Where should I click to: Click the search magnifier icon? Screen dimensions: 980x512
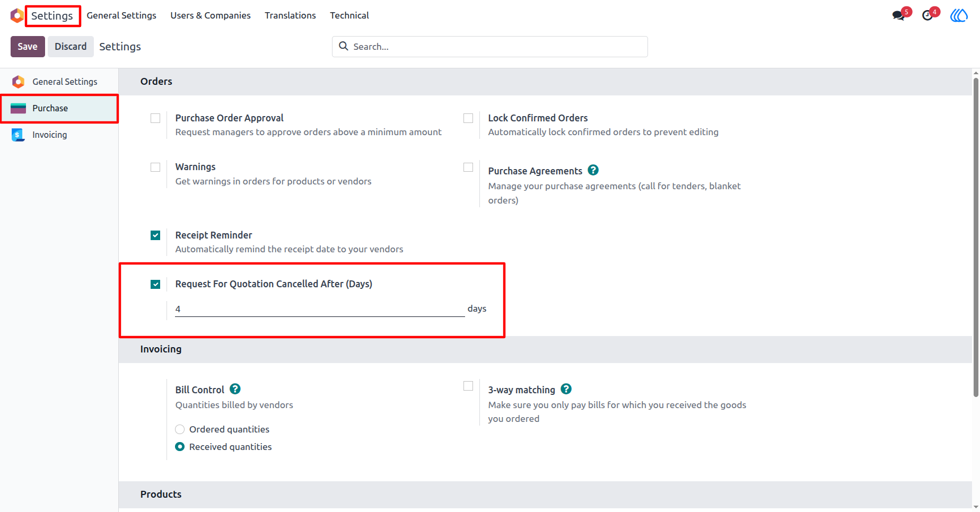(344, 46)
